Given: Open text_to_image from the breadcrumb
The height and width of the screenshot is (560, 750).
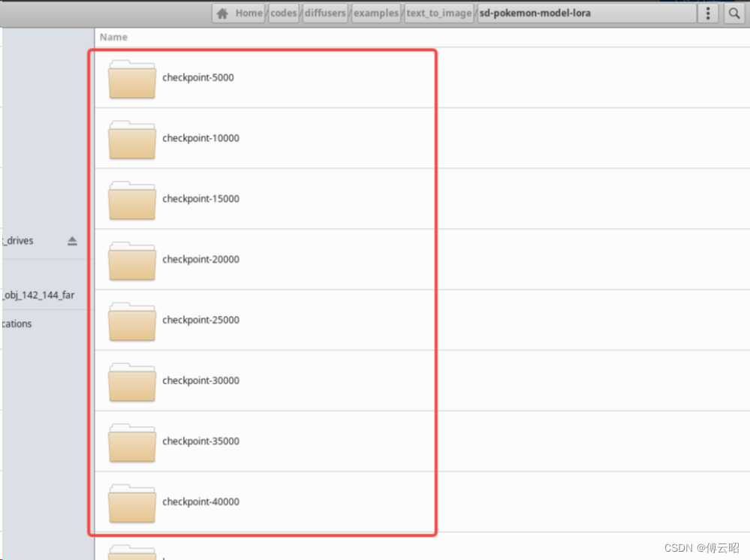Looking at the screenshot, I should click(438, 13).
